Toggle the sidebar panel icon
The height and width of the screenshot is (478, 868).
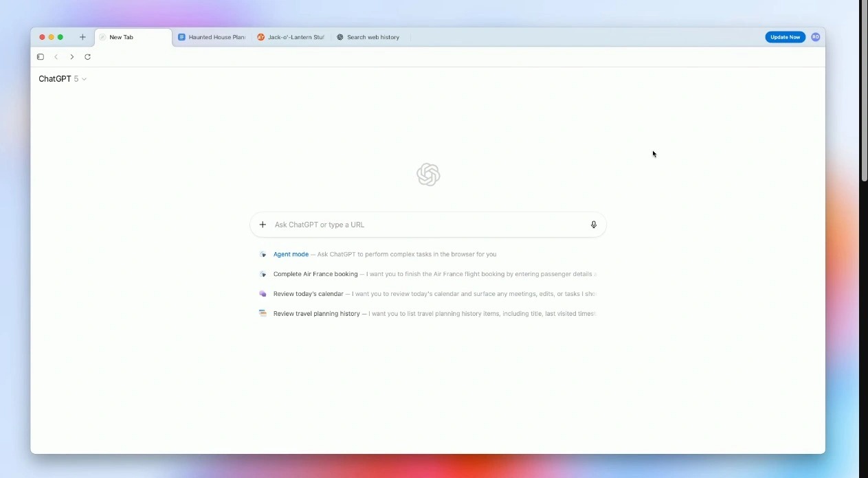[x=41, y=57]
